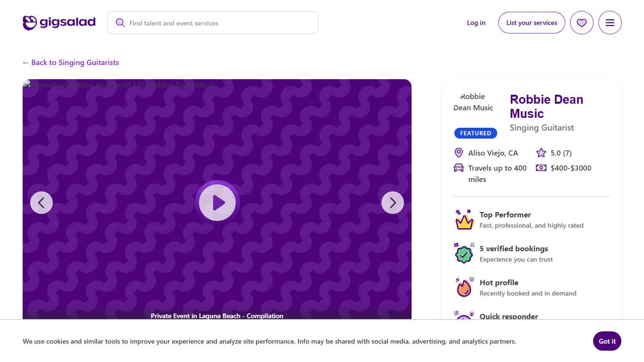Image resolution: width=644 pixels, height=362 pixels.
Task: Click the star rating icon
Action: [541, 153]
